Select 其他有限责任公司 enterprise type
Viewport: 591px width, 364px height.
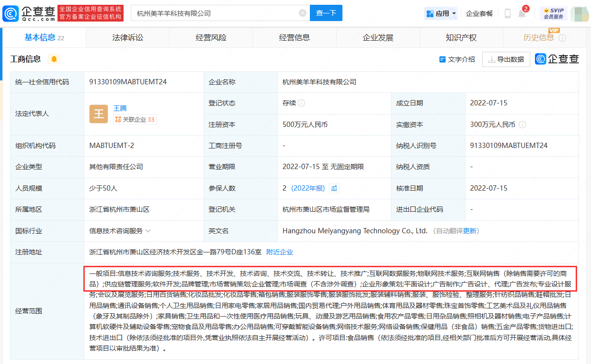[116, 167]
